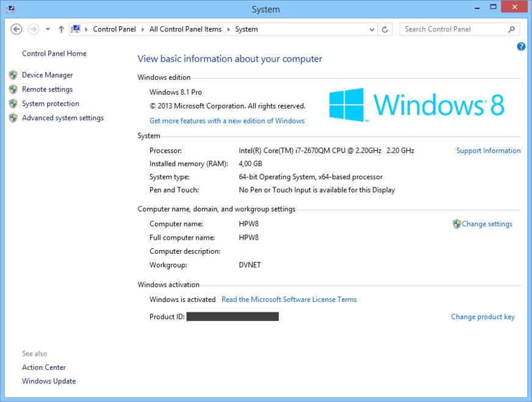The image size is (532, 402).
Task: Go up one folder level arrow
Action: pos(61,29)
